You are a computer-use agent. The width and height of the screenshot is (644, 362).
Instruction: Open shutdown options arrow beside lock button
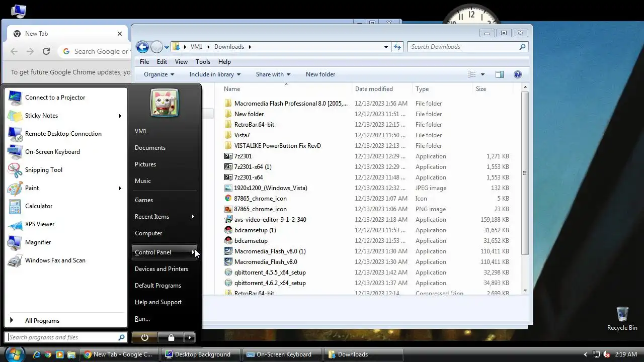189,337
